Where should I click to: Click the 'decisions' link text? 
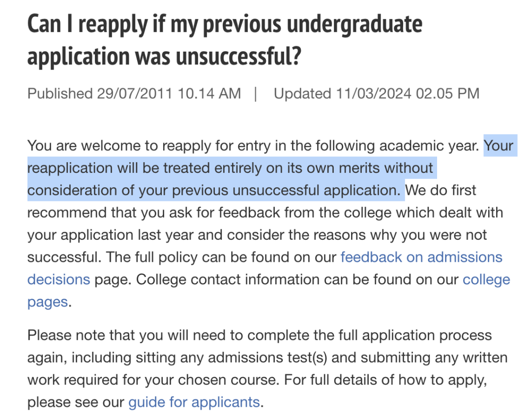pos(59,280)
